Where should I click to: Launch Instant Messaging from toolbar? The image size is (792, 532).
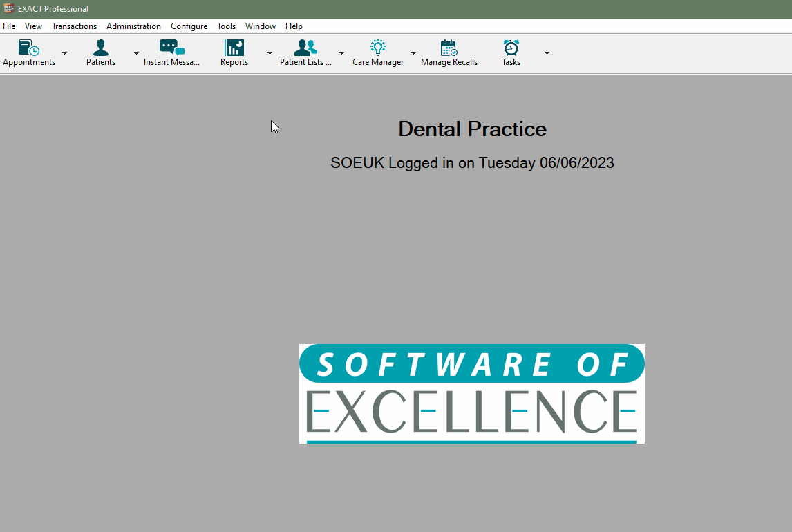pos(171,48)
